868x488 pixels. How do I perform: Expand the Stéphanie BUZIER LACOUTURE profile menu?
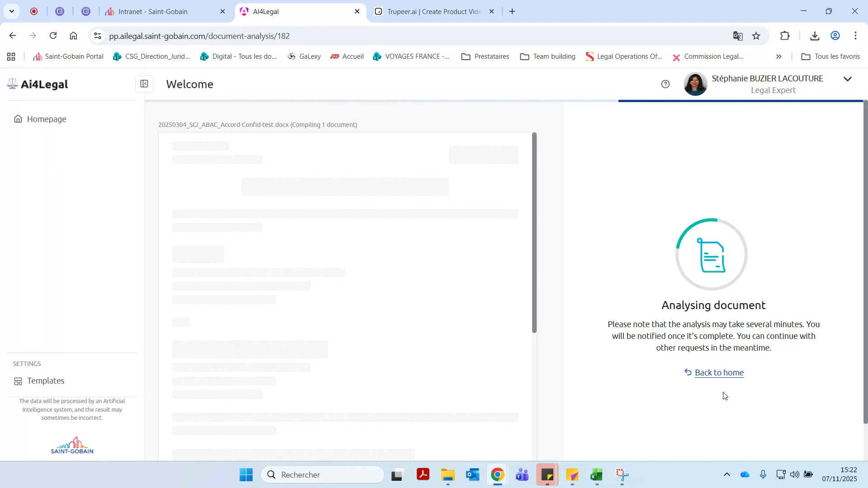tap(847, 79)
